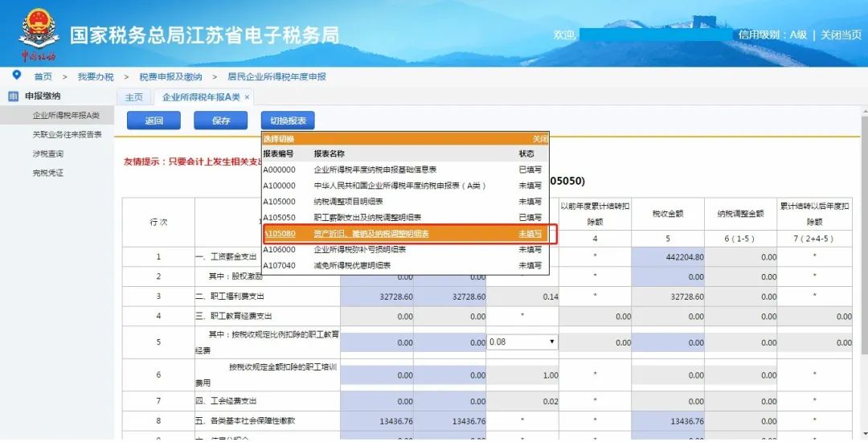Click the location pin icon in breadcrumb
This screenshot has height=442, width=868.
coord(16,76)
